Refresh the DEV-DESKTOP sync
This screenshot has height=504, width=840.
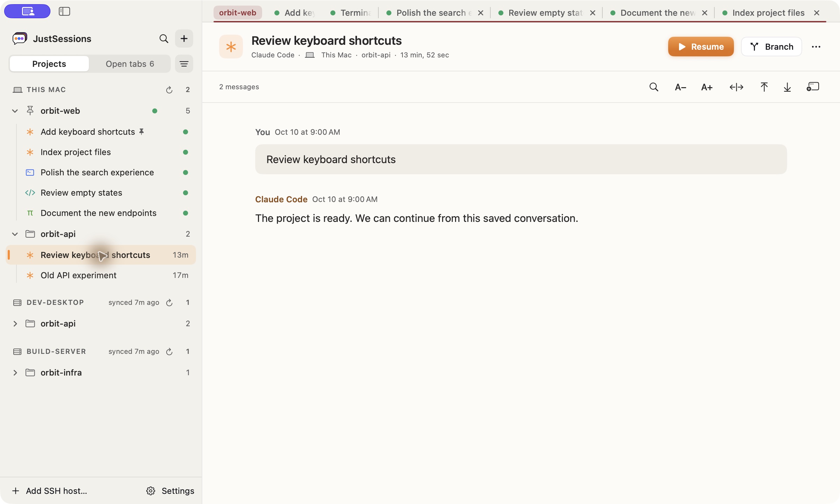click(169, 303)
